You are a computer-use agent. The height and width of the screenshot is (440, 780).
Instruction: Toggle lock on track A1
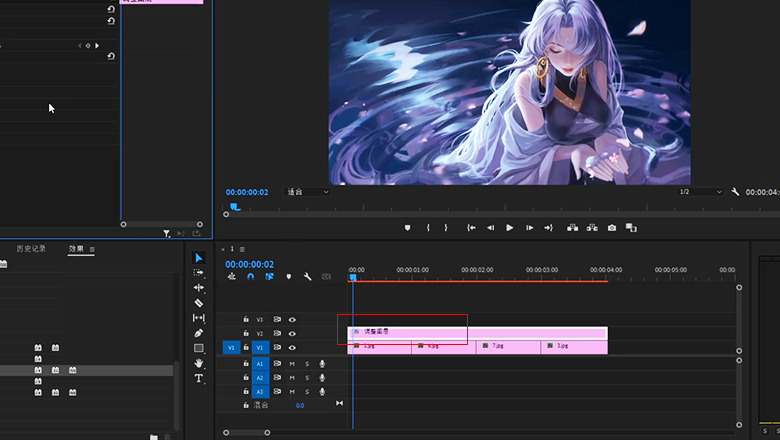click(x=246, y=363)
